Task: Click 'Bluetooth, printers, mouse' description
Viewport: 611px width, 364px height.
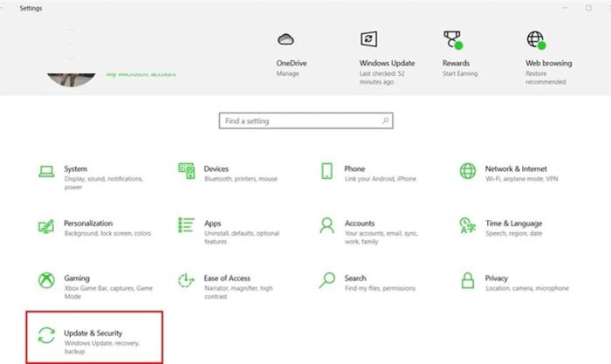Action: click(x=241, y=179)
